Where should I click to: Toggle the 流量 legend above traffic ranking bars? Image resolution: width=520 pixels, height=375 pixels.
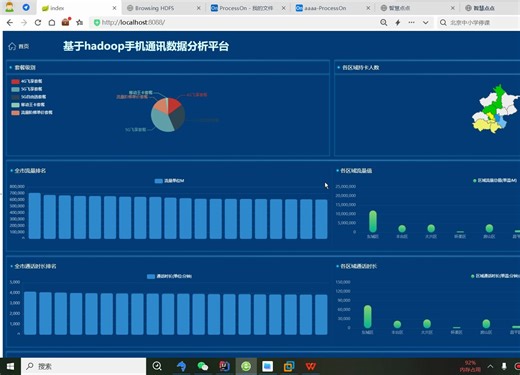(x=169, y=181)
